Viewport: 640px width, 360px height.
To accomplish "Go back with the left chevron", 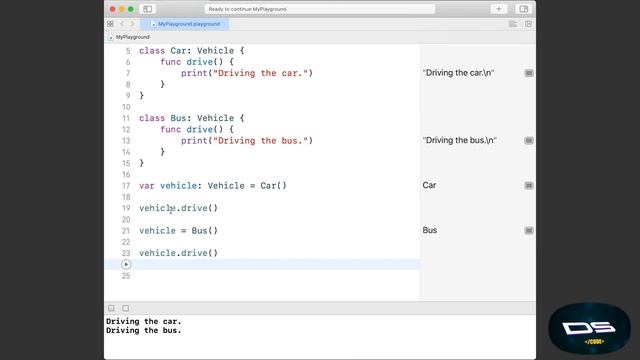I will (122, 24).
